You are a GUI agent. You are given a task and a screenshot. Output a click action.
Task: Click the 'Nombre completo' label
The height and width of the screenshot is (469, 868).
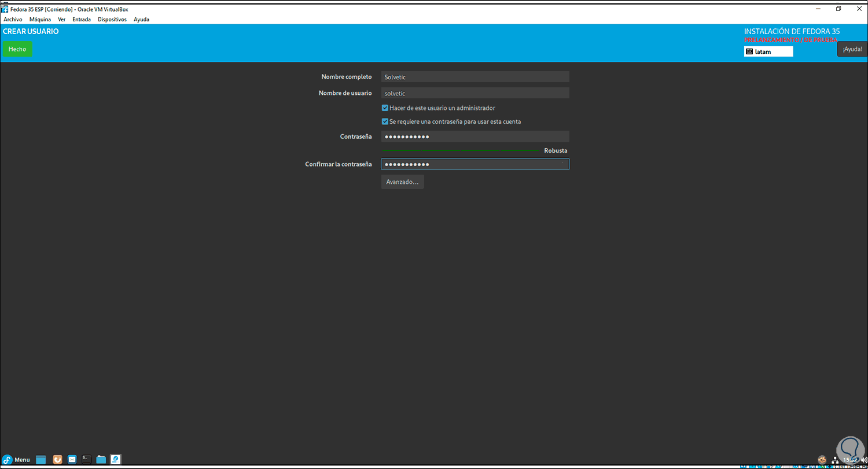pos(347,77)
